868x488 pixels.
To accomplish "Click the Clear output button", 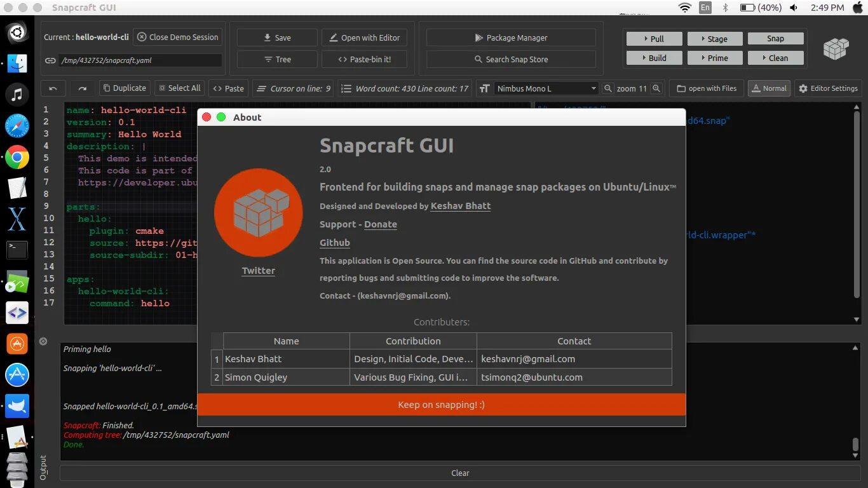I will coord(460,473).
